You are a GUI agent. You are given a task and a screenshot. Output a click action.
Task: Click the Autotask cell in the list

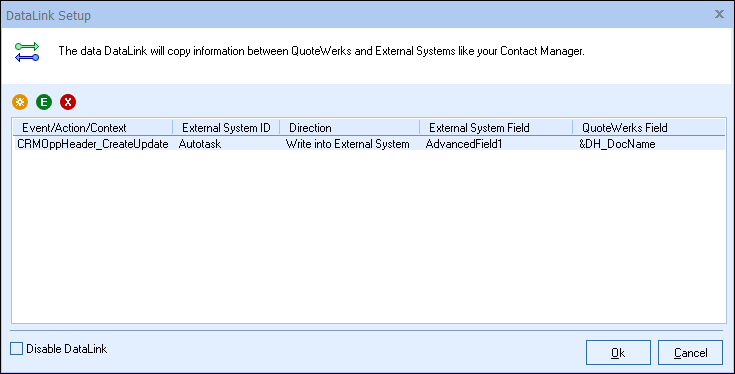click(200, 144)
